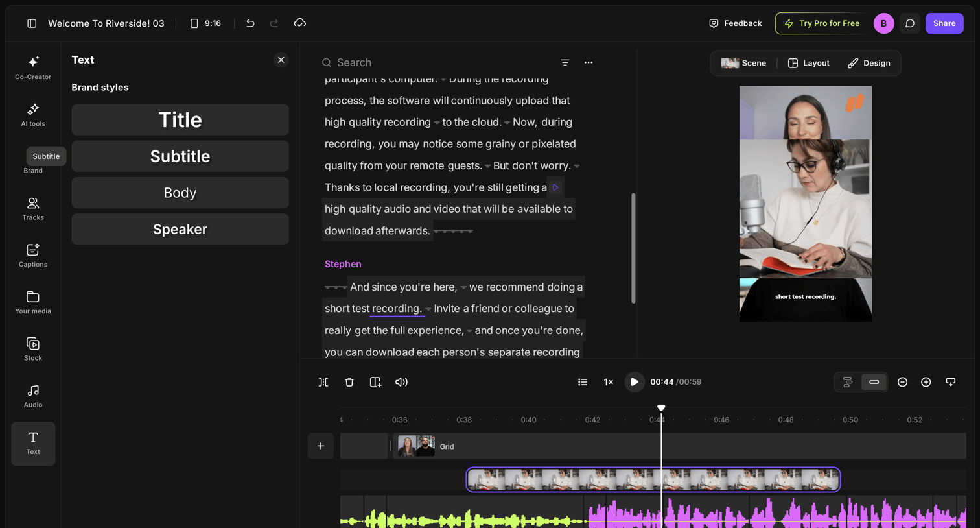980x528 pixels.
Task: Click the Share button
Action: [944, 23]
